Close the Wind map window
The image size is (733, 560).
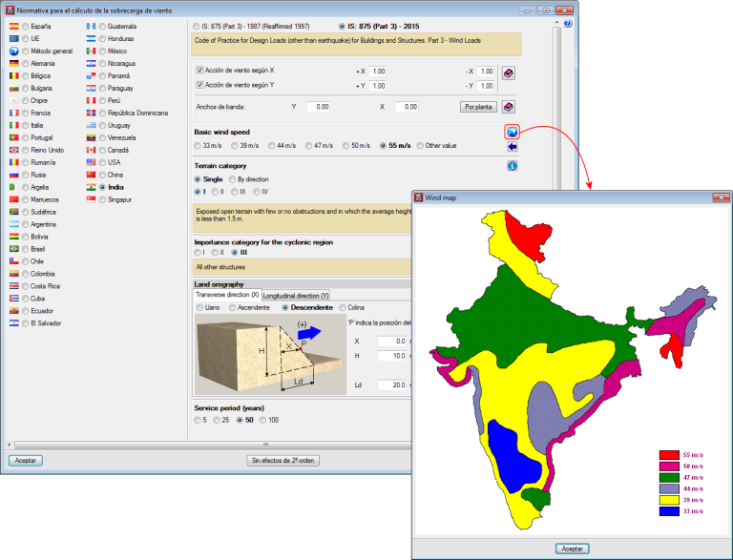pos(721,197)
